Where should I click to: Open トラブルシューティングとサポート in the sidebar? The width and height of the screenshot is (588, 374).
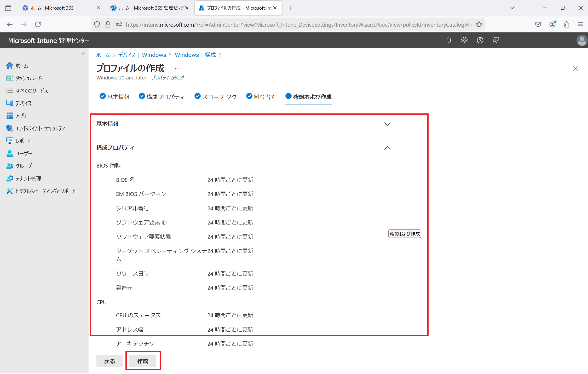pyautogui.click(x=41, y=191)
